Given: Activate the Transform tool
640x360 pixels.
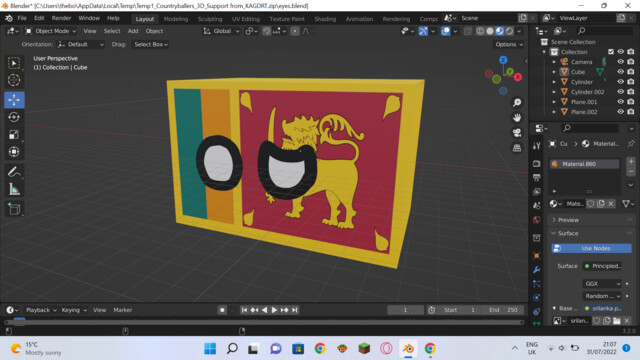Looking at the screenshot, I should pyautogui.click(x=14, y=152).
